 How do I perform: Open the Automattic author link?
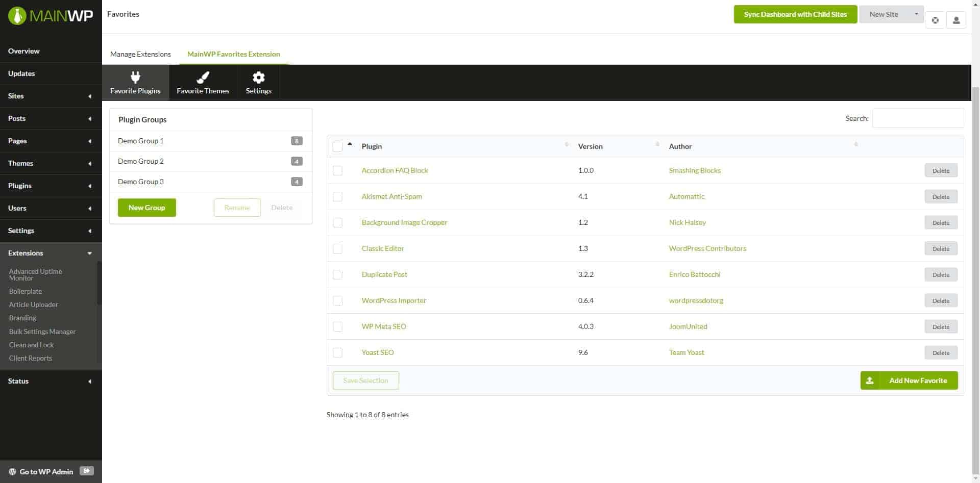pos(687,196)
